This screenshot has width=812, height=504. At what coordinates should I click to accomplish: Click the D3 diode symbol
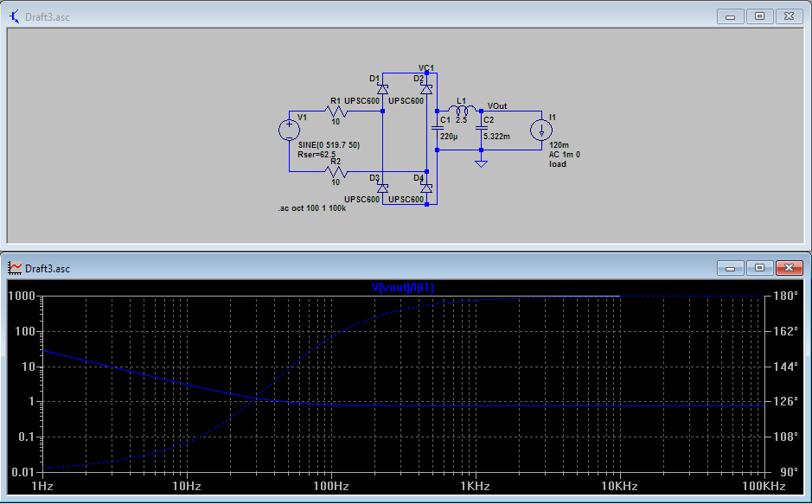(382, 188)
